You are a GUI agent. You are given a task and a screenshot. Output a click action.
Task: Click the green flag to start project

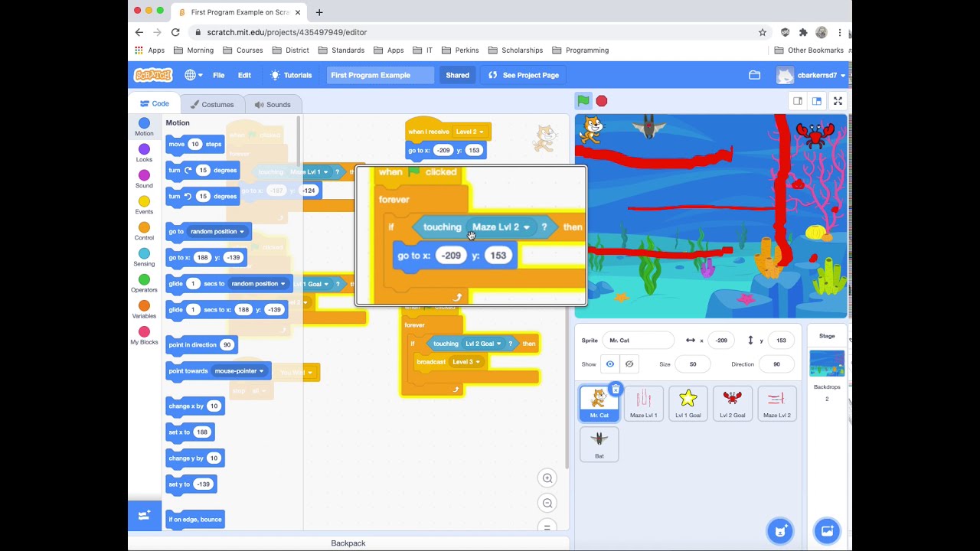coord(583,100)
